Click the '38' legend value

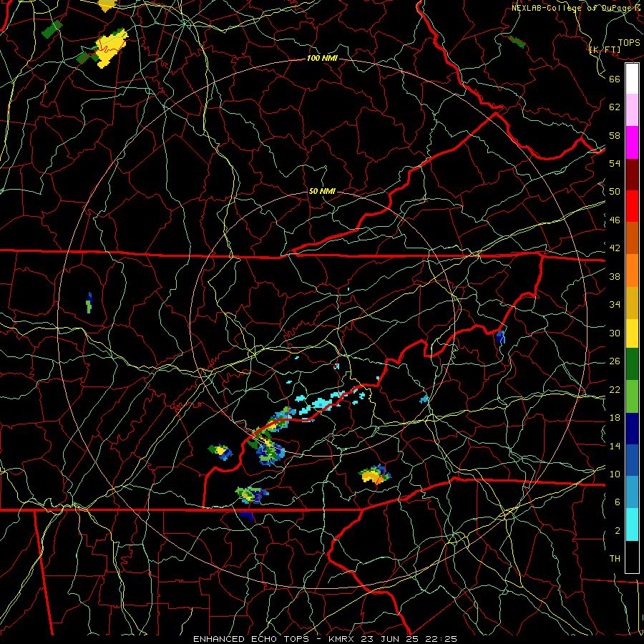click(615, 277)
